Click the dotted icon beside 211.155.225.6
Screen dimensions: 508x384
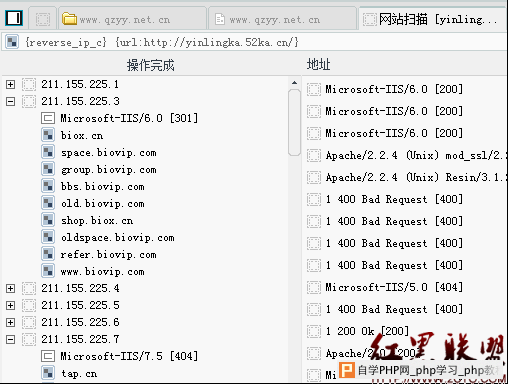coord(29,322)
